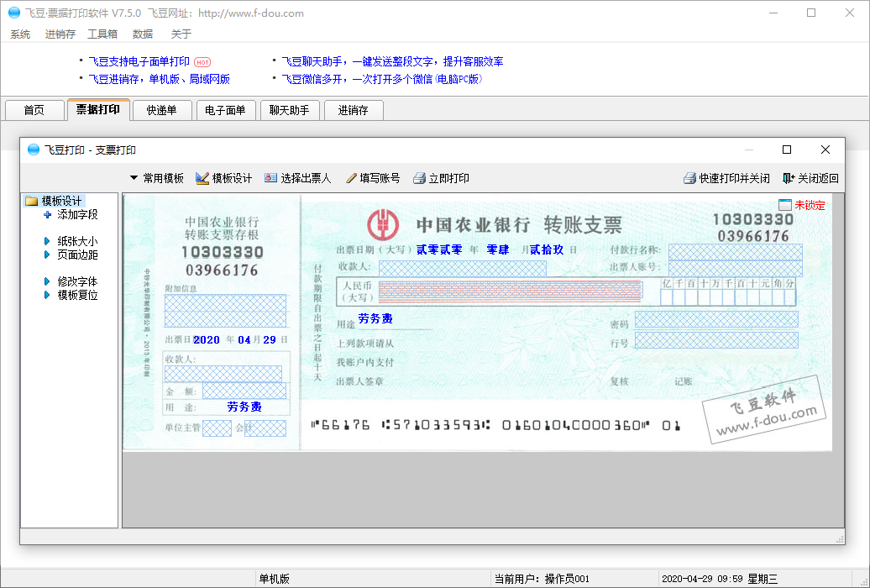Click the HOT badge icon
Screen dimensions: 870x588
(x=202, y=62)
